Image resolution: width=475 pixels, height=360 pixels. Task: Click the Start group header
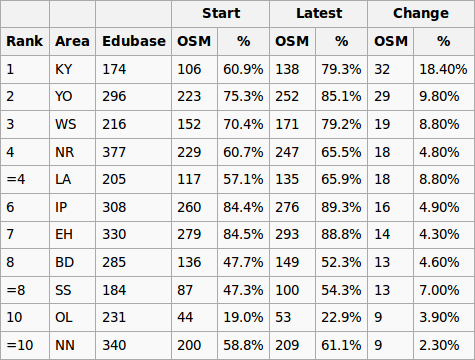click(221, 14)
